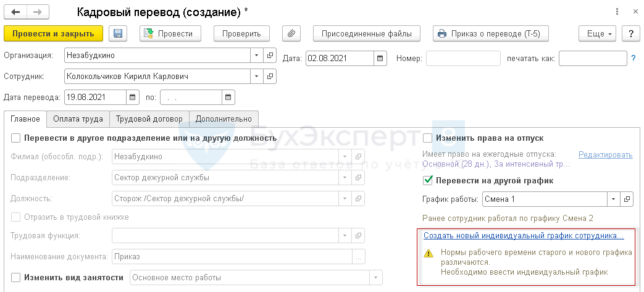Open the Еще dropdown menu
Image resolution: width=644 pixels, height=292 pixels.
(x=597, y=34)
